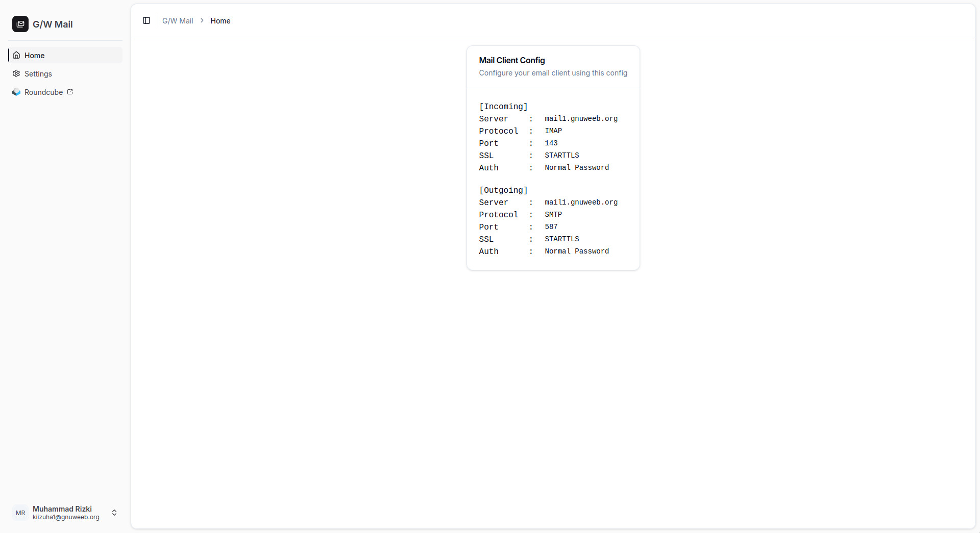Click the G/W Mail breadcrumb link
Screen dimensions: 980x533
pos(178,20)
